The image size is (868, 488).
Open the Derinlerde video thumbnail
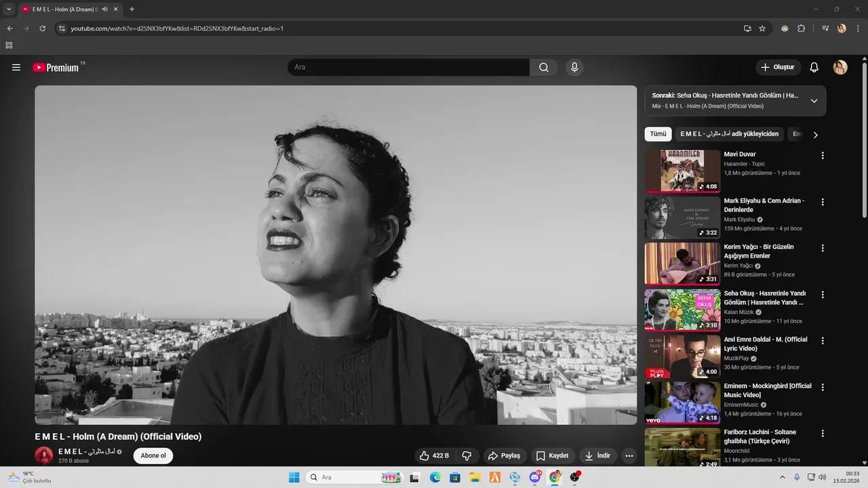coord(682,218)
